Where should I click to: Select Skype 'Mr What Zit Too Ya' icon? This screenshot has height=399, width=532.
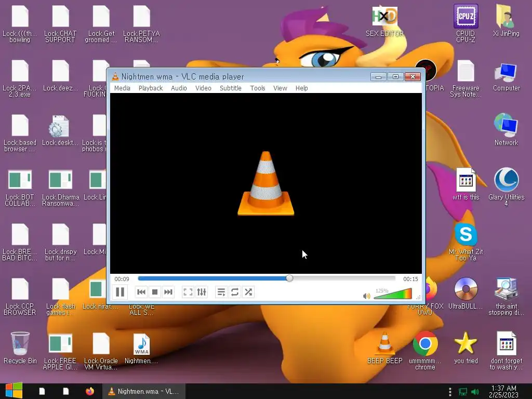(x=465, y=242)
